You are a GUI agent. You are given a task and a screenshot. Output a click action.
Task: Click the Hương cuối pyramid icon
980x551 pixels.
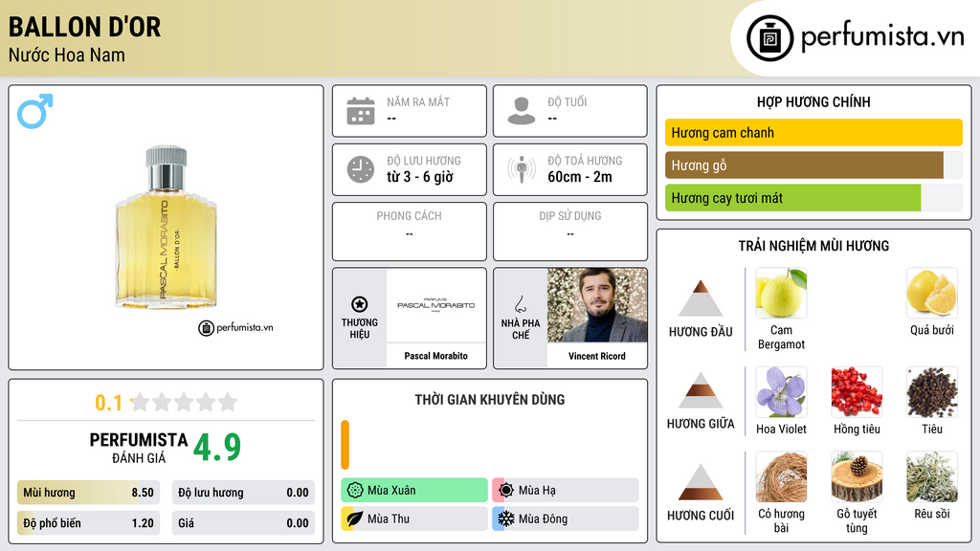pos(701,482)
